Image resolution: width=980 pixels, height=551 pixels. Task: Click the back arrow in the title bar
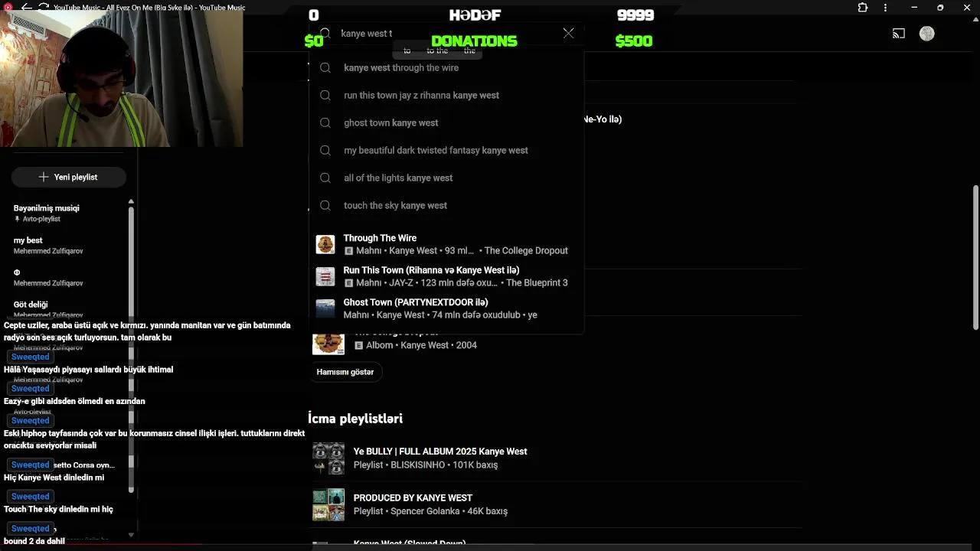(x=27, y=8)
